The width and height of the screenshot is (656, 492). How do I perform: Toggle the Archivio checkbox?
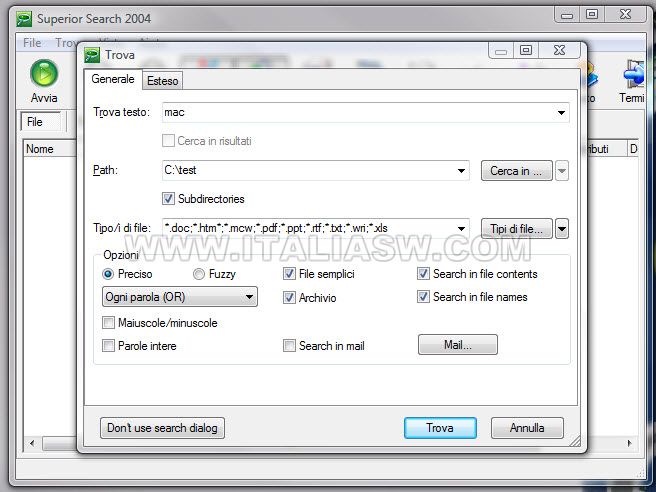coord(289,297)
